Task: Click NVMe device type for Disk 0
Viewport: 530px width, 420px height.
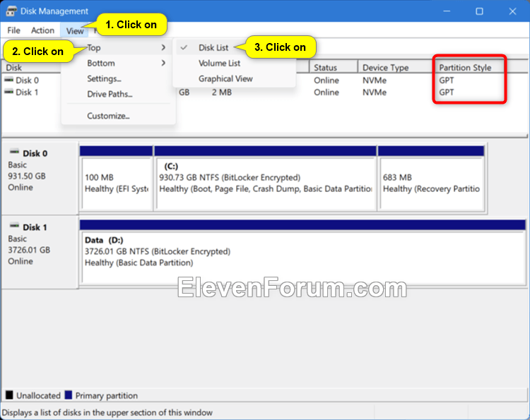Action: 375,80
